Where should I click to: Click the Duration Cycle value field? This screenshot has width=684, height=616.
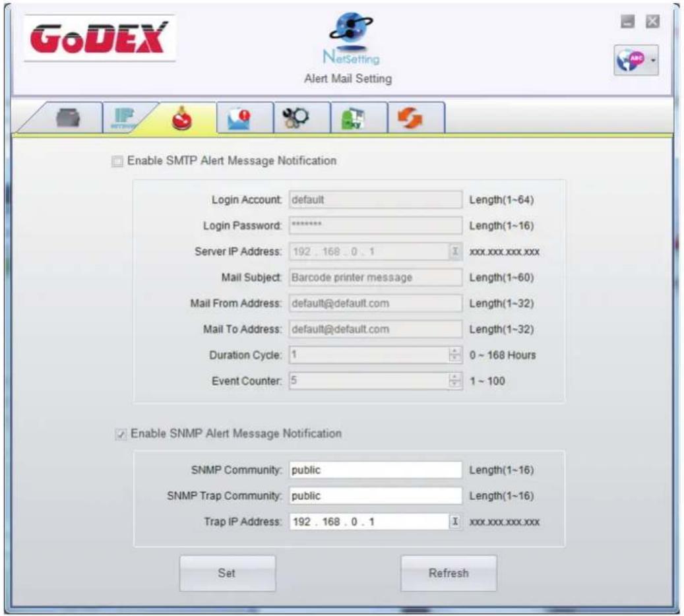[x=369, y=355]
